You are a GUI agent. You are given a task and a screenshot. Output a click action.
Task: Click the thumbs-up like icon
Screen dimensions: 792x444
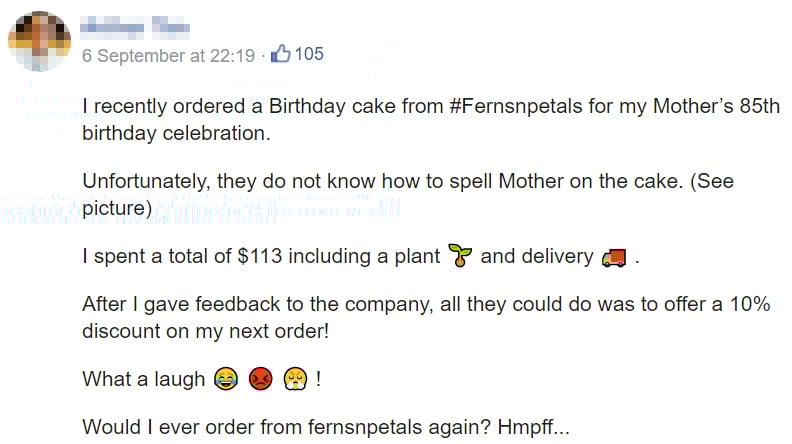[280, 54]
